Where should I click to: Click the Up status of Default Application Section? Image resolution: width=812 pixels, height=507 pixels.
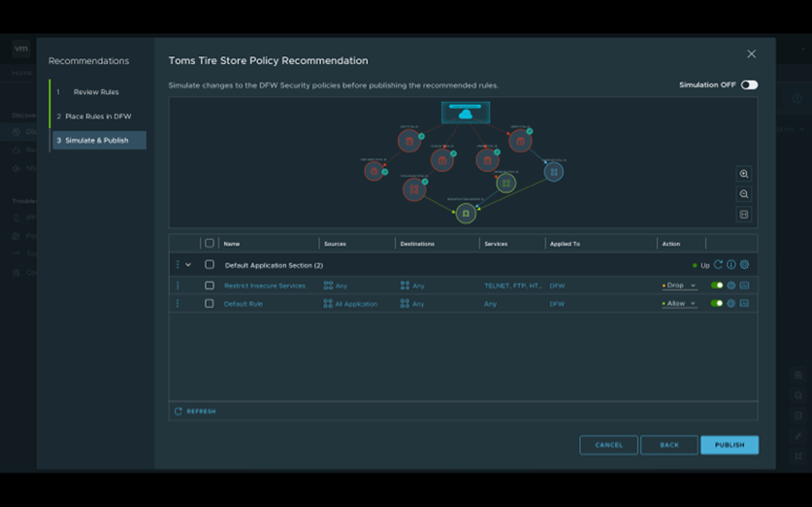click(701, 265)
